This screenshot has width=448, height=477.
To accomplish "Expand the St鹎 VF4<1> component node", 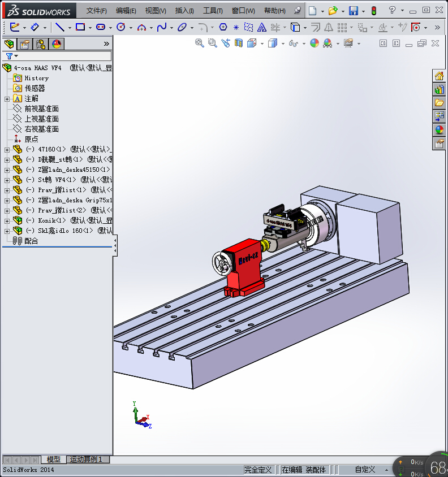I will tap(7, 180).
